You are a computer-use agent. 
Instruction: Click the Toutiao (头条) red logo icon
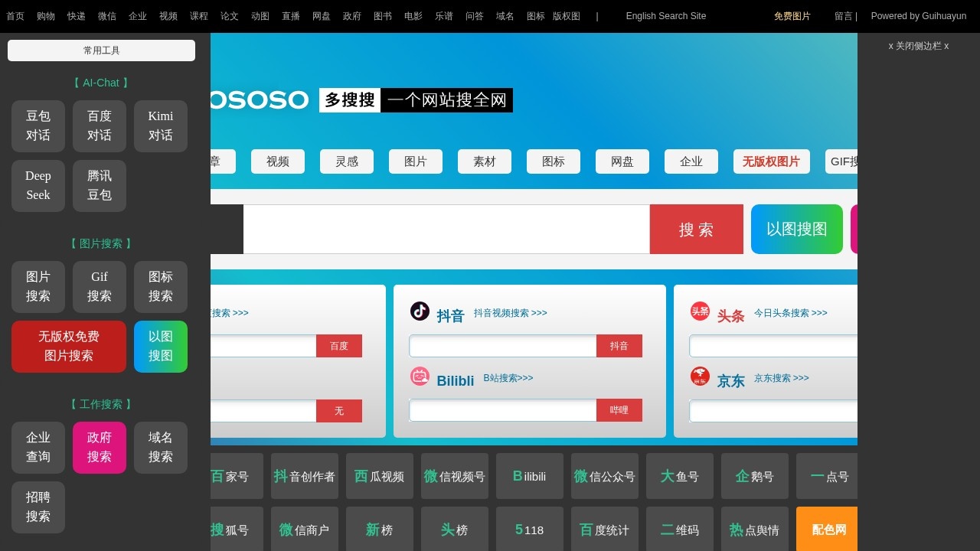[x=700, y=311]
